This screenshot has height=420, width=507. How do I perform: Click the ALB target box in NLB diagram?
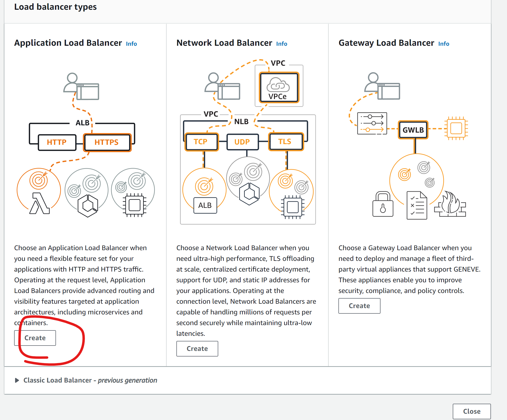205,205
